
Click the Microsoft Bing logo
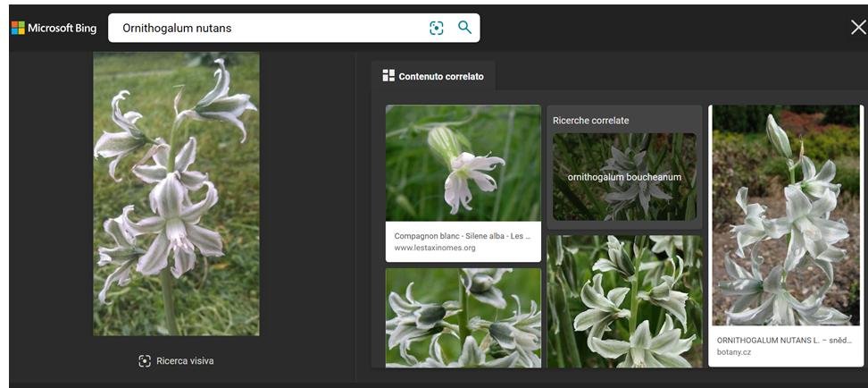tap(54, 28)
